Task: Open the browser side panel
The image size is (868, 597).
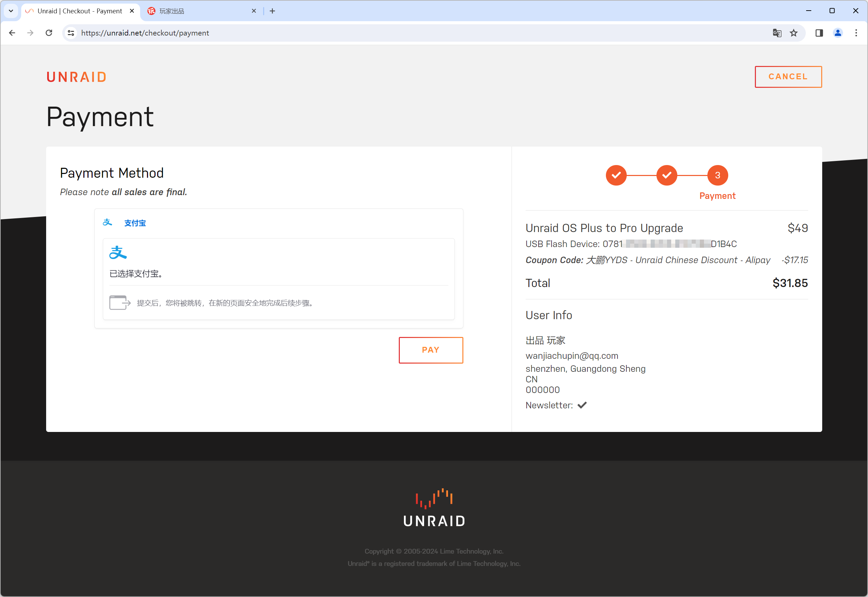Action: [819, 33]
